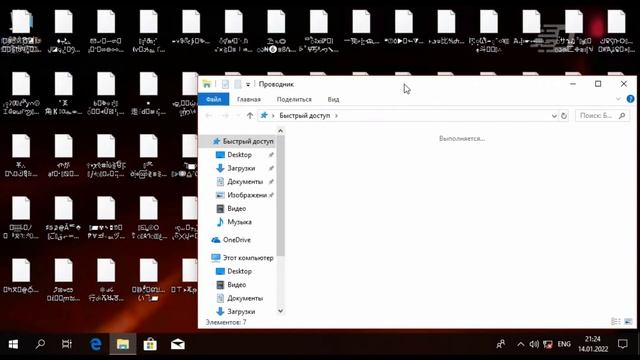Switch to the Главная ribbon tab
This screenshot has height=360, width=640.
pyautogui.click(x=249, y=99)
